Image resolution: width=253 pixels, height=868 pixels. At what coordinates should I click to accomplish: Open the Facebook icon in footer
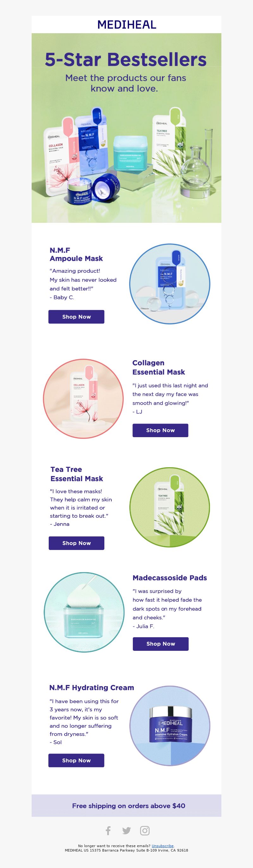coord(108,831)
